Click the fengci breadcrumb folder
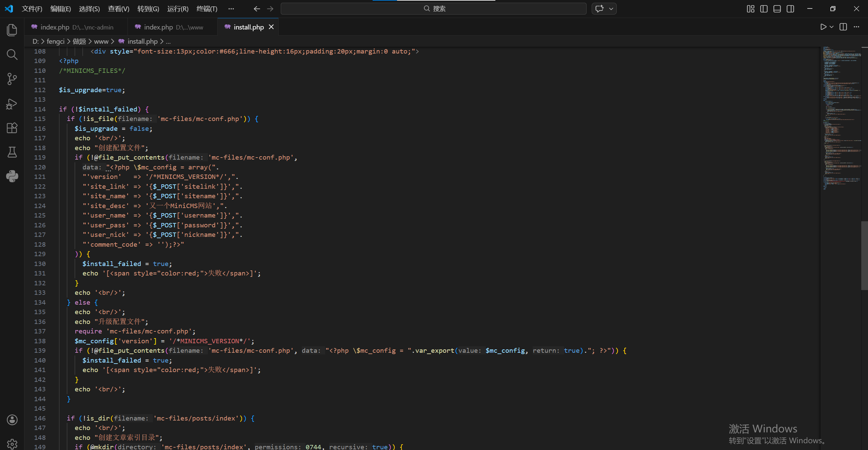Screen dimensions: 868x450 [x=55, y=41]
